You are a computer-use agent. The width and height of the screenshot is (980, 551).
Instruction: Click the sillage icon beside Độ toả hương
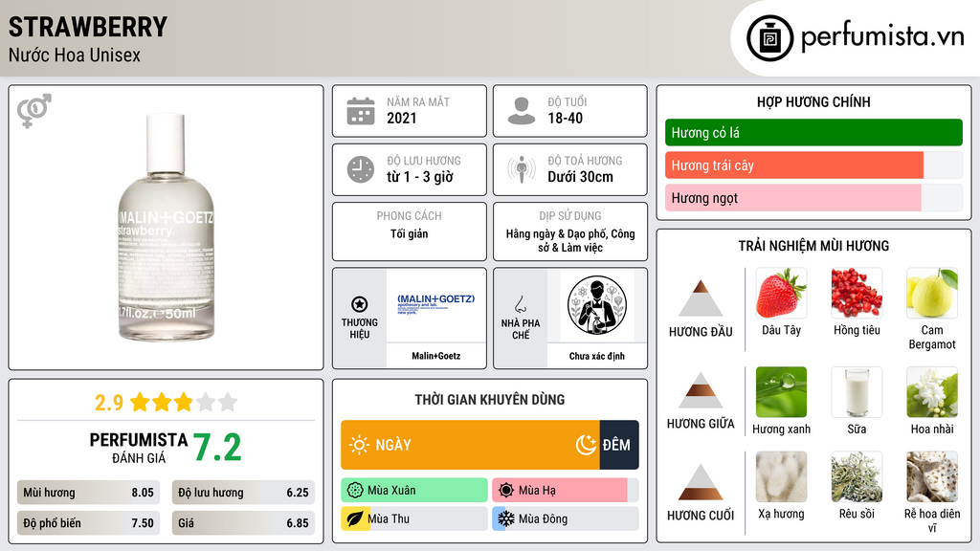pyautogui.click(x=522, y=169)
